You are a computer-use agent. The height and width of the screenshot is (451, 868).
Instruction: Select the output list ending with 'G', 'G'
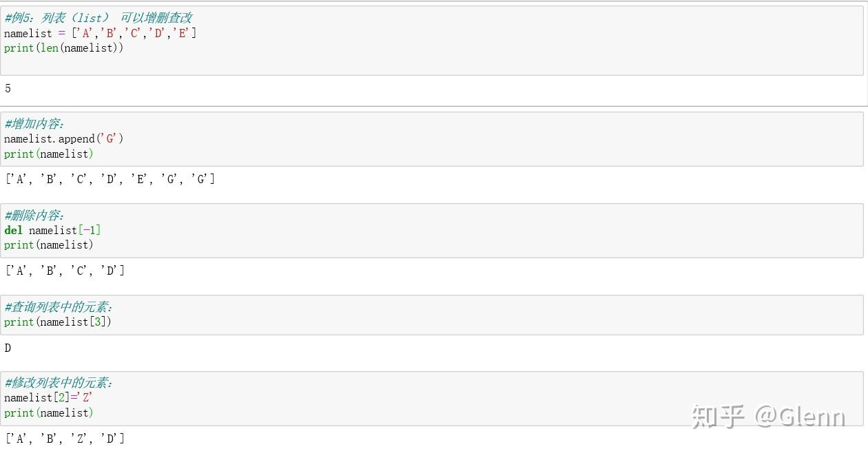click(x=110, y=180)
